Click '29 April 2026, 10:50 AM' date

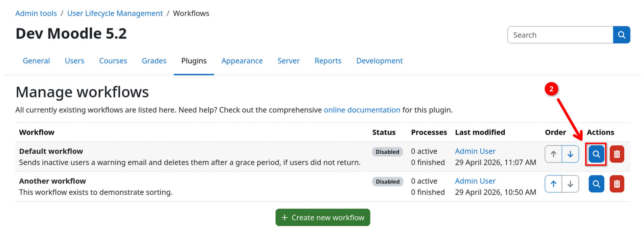tap(496, 192)
